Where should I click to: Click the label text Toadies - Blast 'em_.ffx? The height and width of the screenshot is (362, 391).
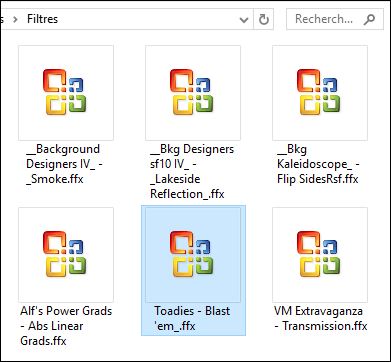click(x=192, y=318)
